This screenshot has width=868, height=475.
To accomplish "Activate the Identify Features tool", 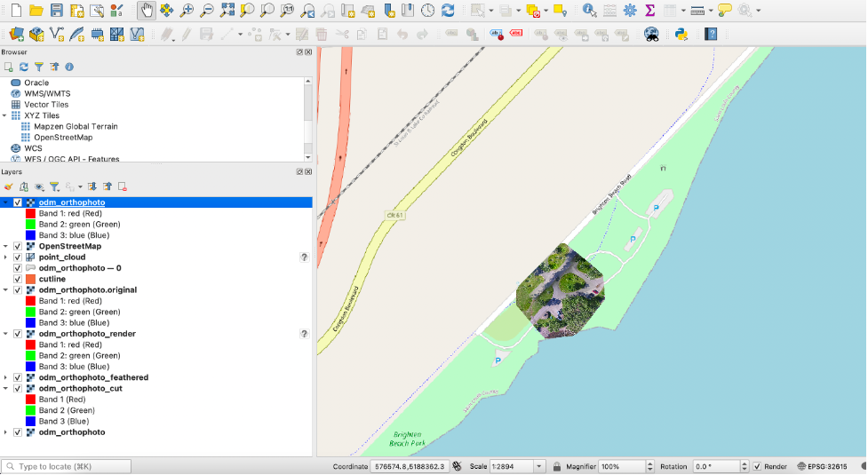I will pos(589,11).
